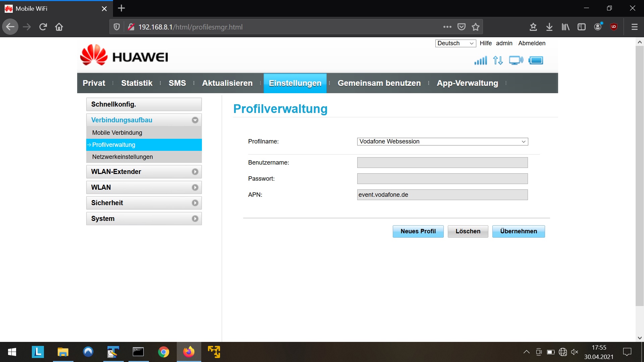Image resolution: width=644 pixels, height=362 pixels.
Task: Open the Gemeinsam benutzen tab
Action: point(379,83)
